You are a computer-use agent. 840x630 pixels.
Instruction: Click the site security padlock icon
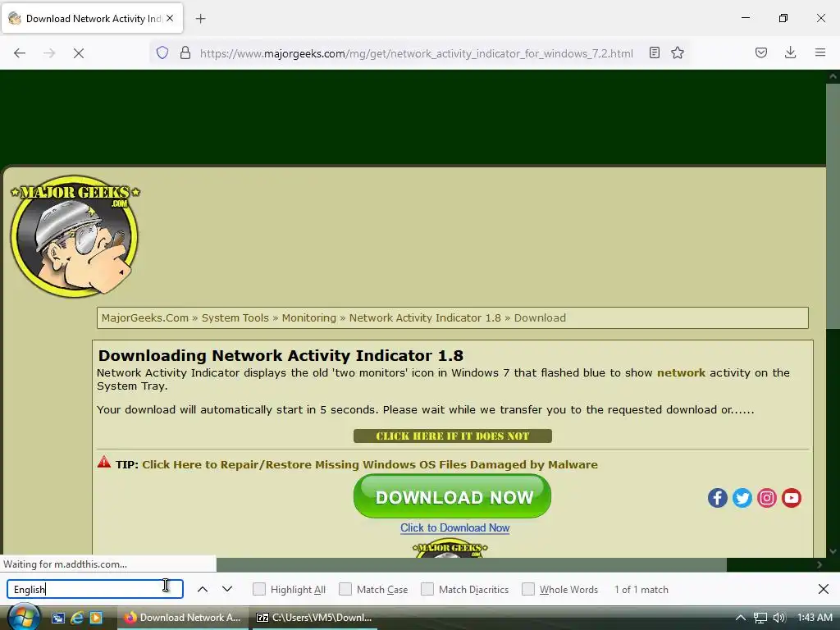pos(185,52)
